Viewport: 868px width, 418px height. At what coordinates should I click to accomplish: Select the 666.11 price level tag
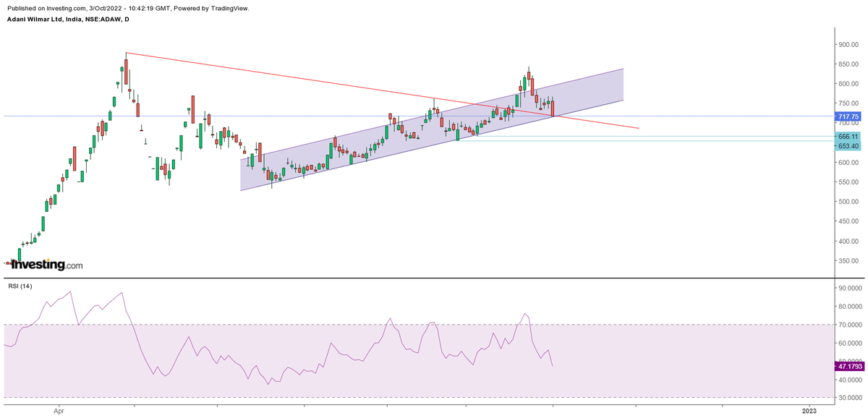click(x=848, y=136)
